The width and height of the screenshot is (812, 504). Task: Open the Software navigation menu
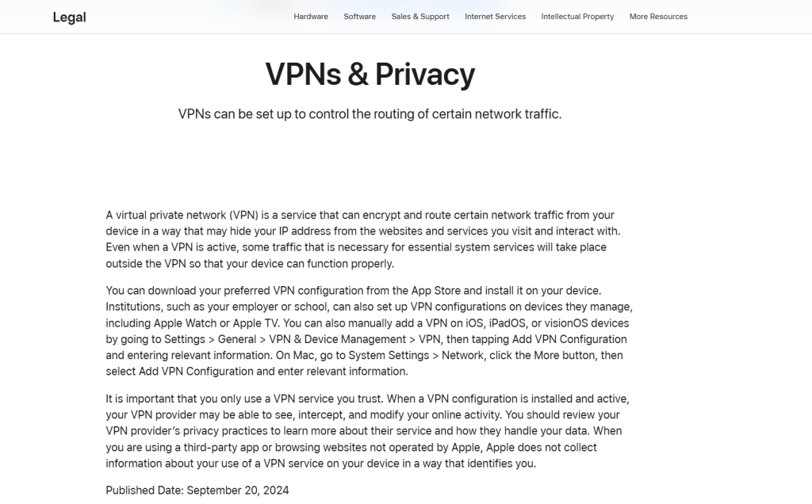(359, 16)
